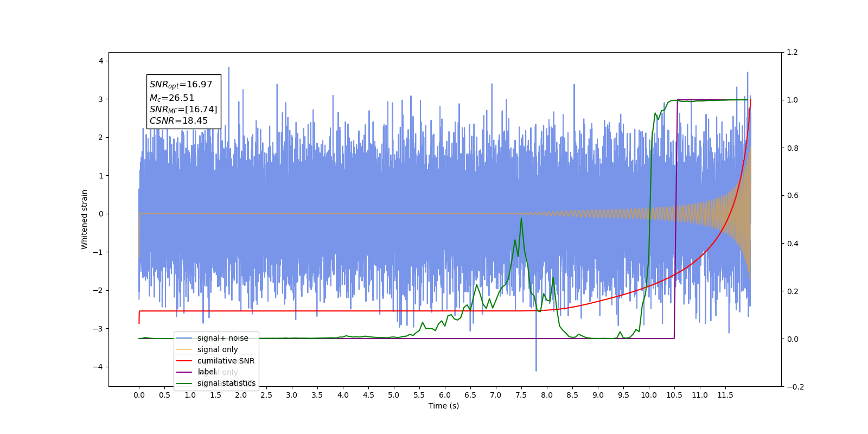
Task: Click the green signal statistics peak near 7.5 s
Action: point(521,219)
